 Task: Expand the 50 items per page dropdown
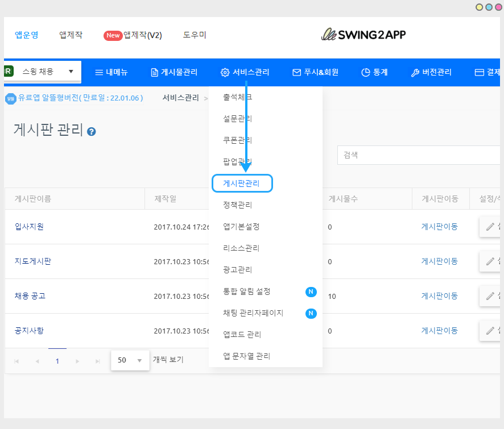pyautogui.click(x=130, y=360)
